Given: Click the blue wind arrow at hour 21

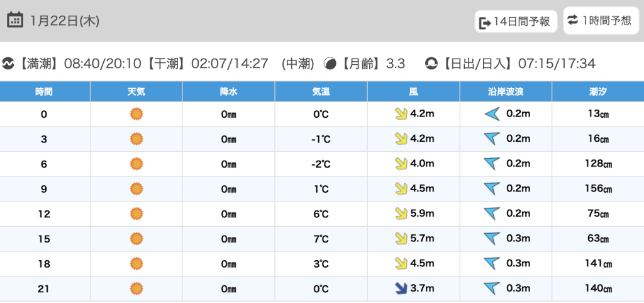Looking at the screenshot, I should (x=400, y=289).
